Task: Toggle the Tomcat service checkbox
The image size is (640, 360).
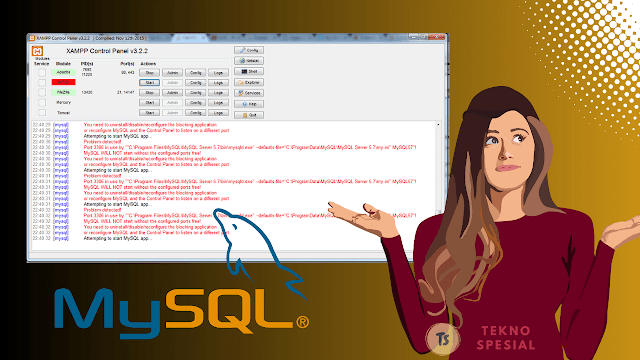Action: 42,113
